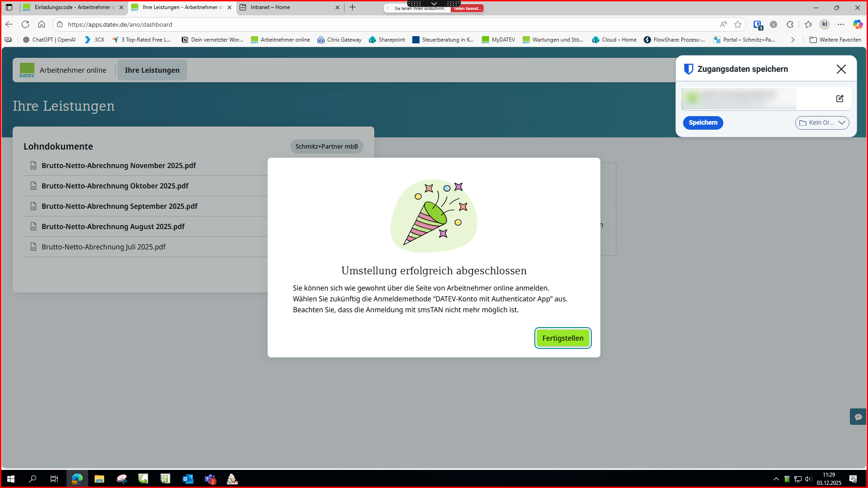This screenshot has height=488, width=868.
Task: Switch to the Intranet – Home browser tab
Action: [289, 7]
